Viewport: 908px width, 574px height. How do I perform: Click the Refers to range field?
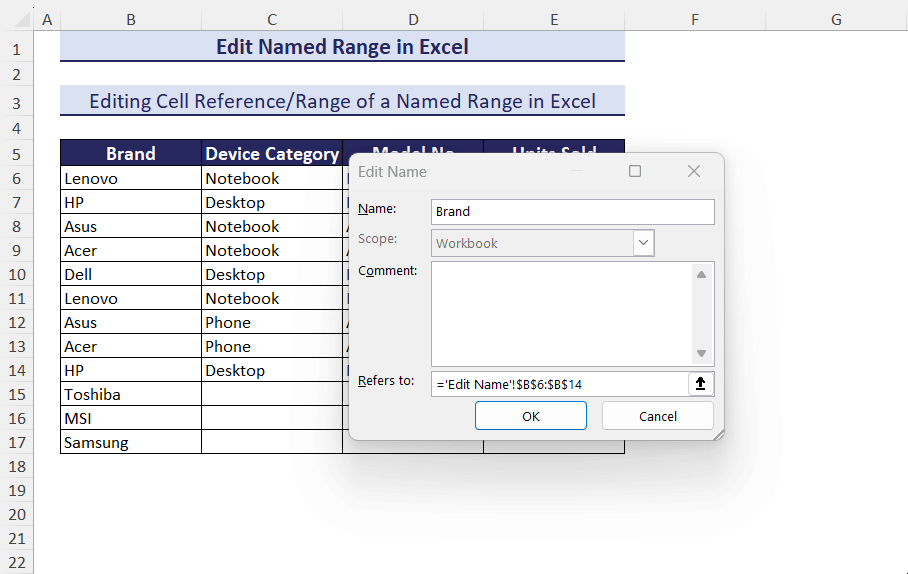point(558,384)
